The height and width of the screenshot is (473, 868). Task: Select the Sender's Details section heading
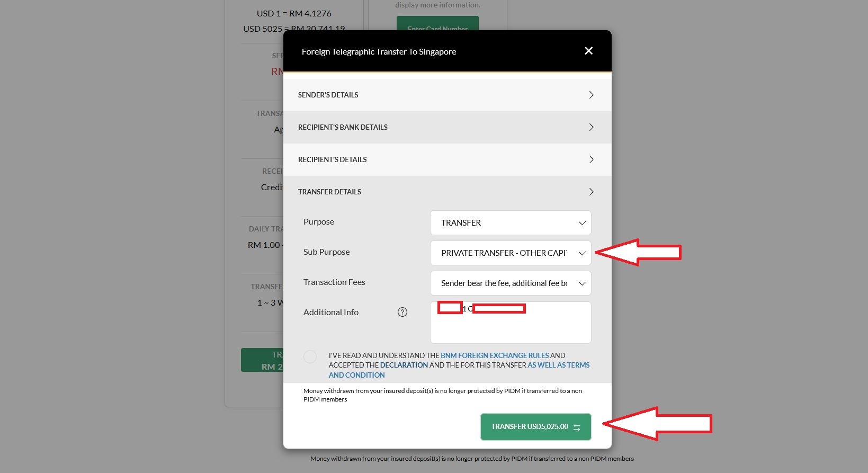point(328,95)
